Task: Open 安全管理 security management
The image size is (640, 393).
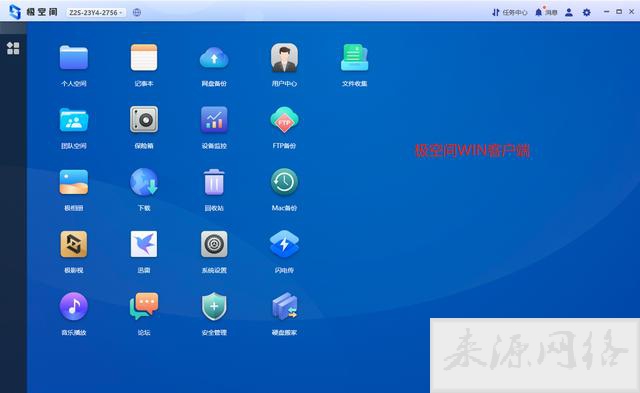Action: click(x=214, y=306)
